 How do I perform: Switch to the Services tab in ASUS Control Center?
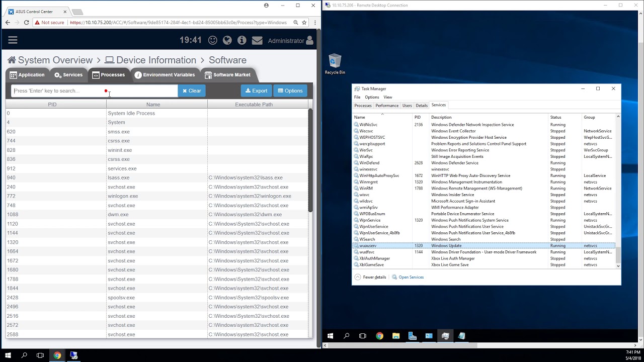68,75
